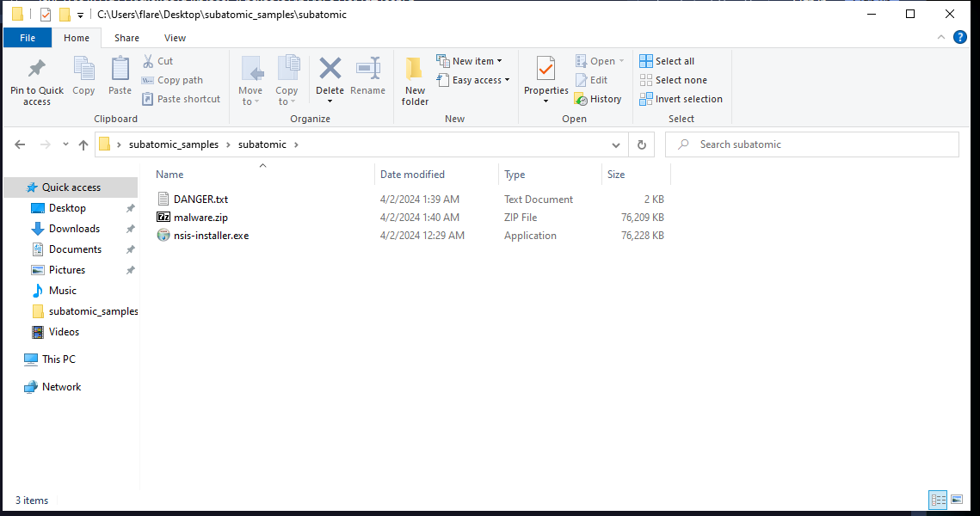Click the Paste ribbon button
This screenshot has width=980, height=516.
120,77
